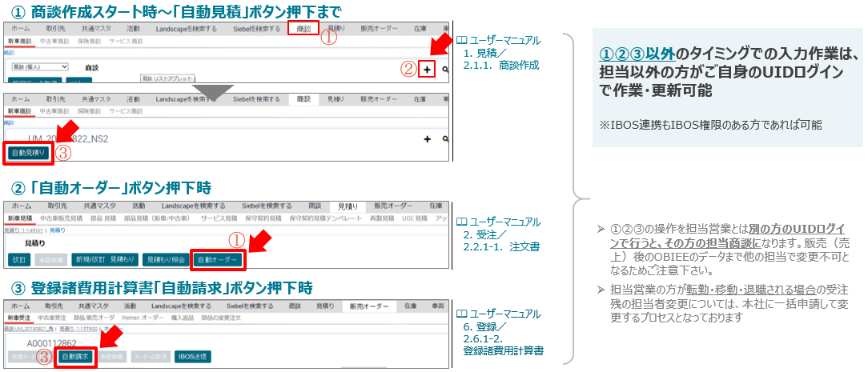The width and height of the screenshot is (868, 372).
Task: Click the 新規/改訂 見積もり button
Action: pyautogui.click(x=104, y=259)
